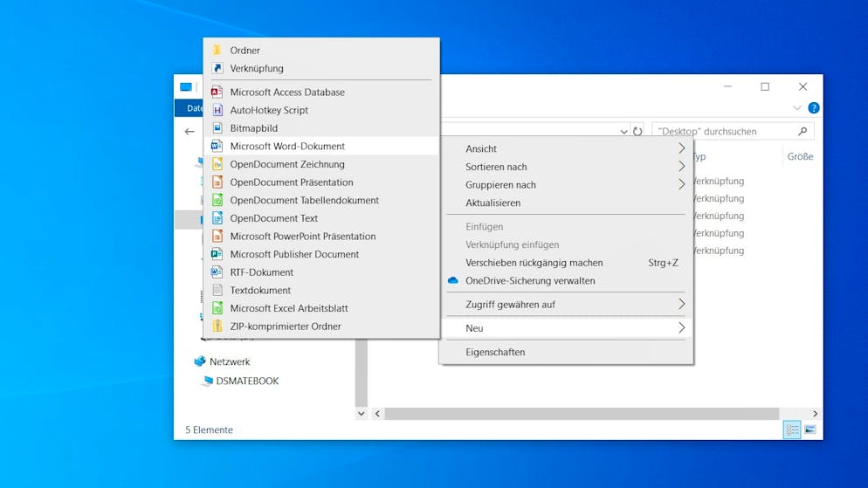Viewport: 868px width, 488px height.
Task: Click the Ordner folder icon in submenu
Action: (217, 50)
